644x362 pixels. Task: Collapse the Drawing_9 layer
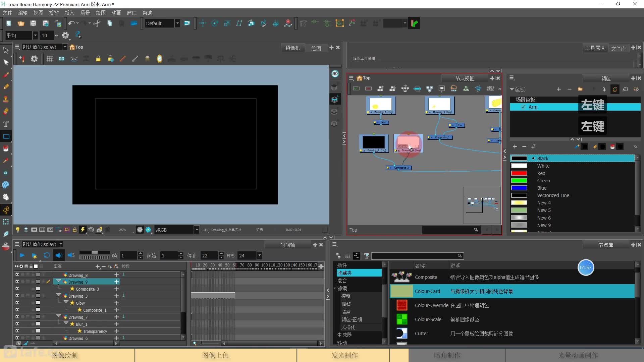(x=59, y=281)
